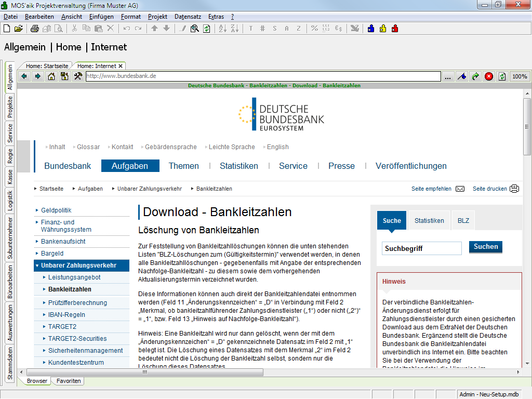Image resolution: width=532 pixels, height=399 pixels.
Task: Click the printer toolbar icon
Action: click(x=35, y=29)
